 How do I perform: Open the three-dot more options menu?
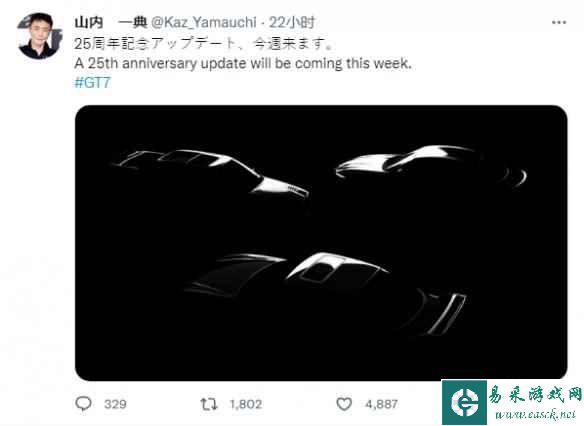click(x=559, y=23)
